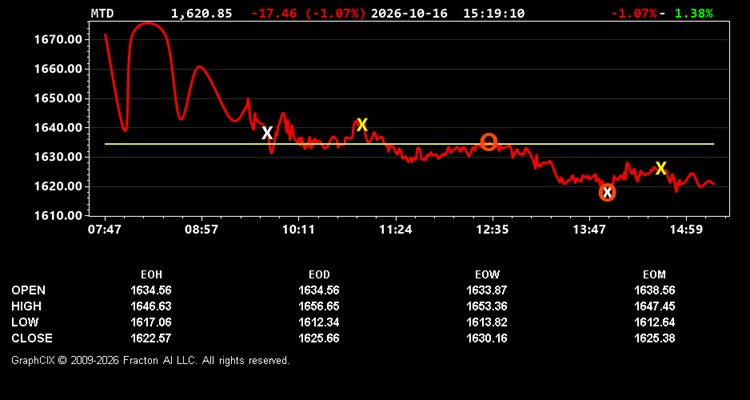Screen dimensions: 750x400
Task: Select EOH low value 1617.06
Action: (x=151, y=322)
